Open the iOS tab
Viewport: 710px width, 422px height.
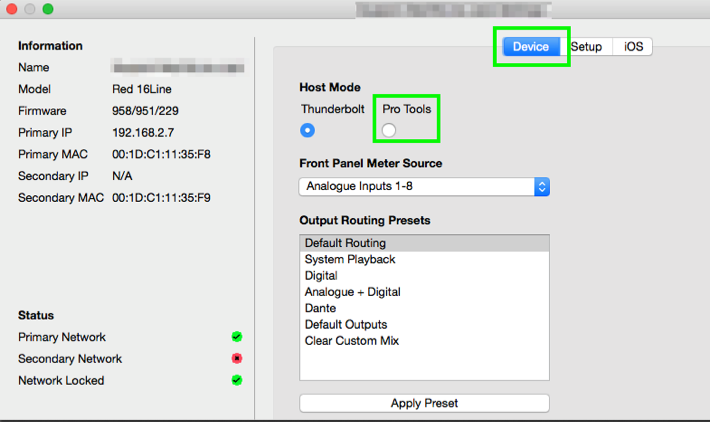633,47
